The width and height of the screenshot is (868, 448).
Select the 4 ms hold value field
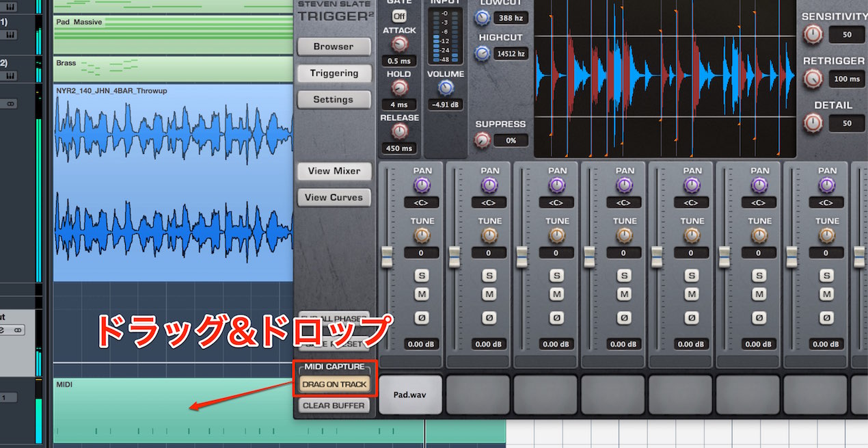[x=398, y=105]
